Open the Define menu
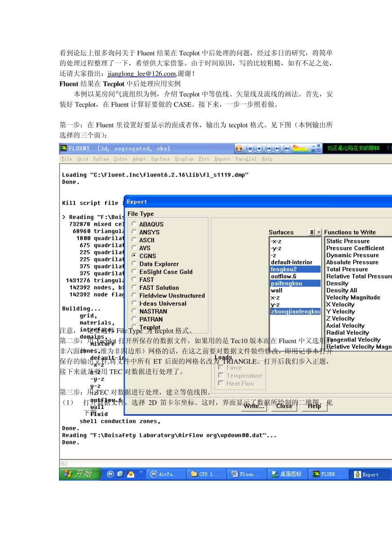 pos(101,159)
